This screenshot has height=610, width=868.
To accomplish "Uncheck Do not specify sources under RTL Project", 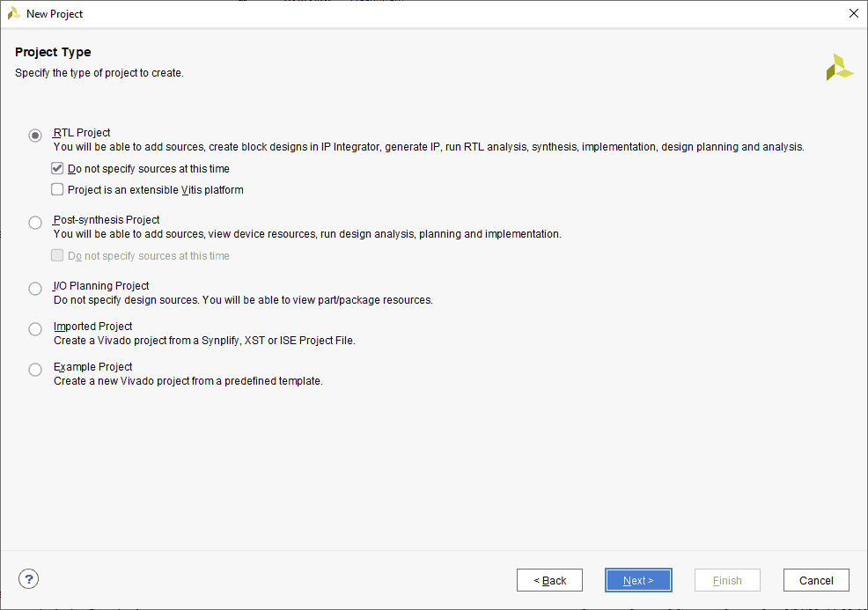I will point(57,168).
